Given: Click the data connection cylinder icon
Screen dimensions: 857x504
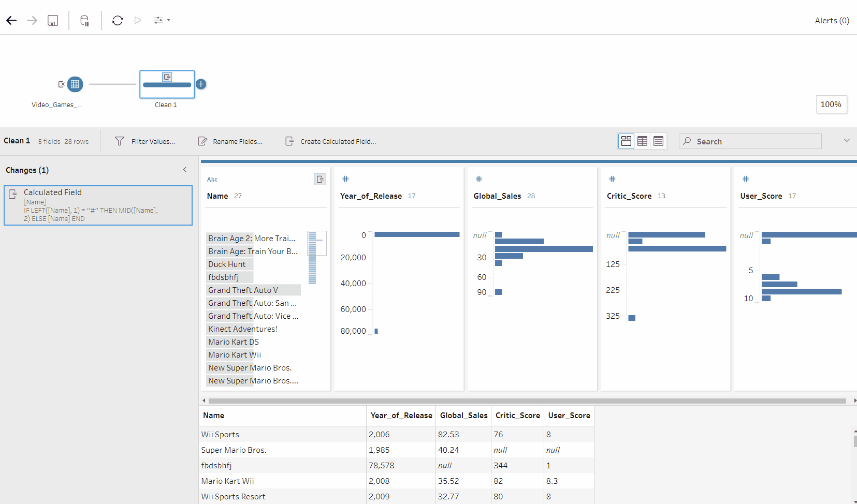Looking at the screenshot, I should click(x=84, y=21).
